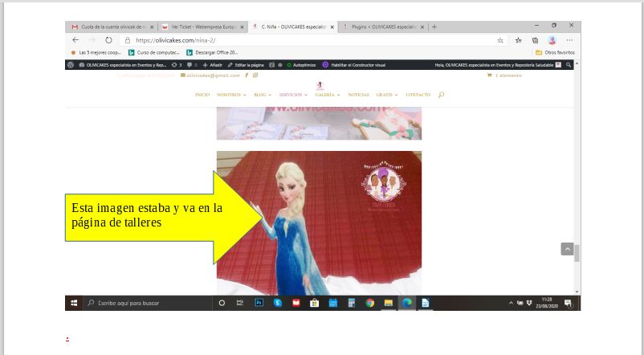Open the site search magnifier icon
Viewport: 644px width, 355px height.
tap(441, 95)
